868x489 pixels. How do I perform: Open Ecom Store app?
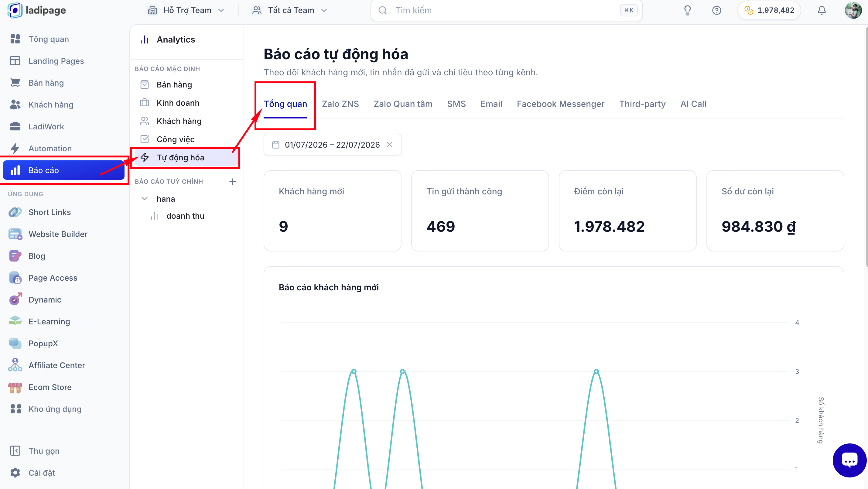[x=64, y=387]
